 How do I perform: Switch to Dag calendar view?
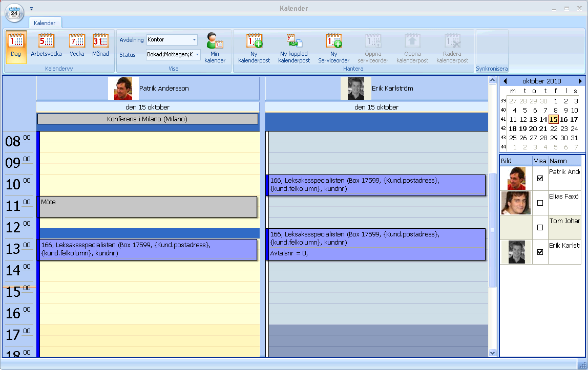pos(16,47)
